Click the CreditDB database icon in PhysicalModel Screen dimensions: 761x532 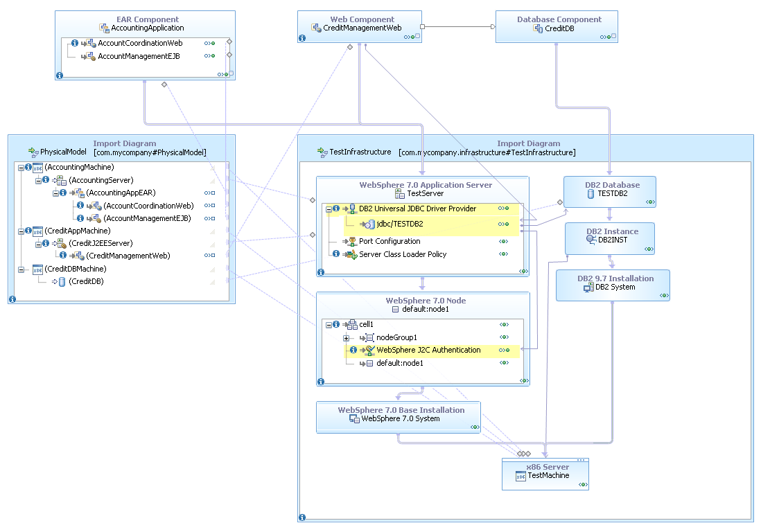(62, 280)
